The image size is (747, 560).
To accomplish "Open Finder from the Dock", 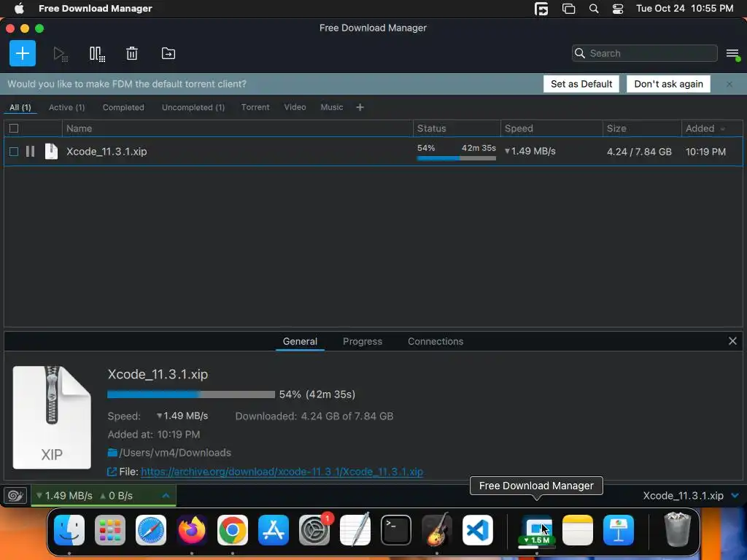I will click(69, 530).
